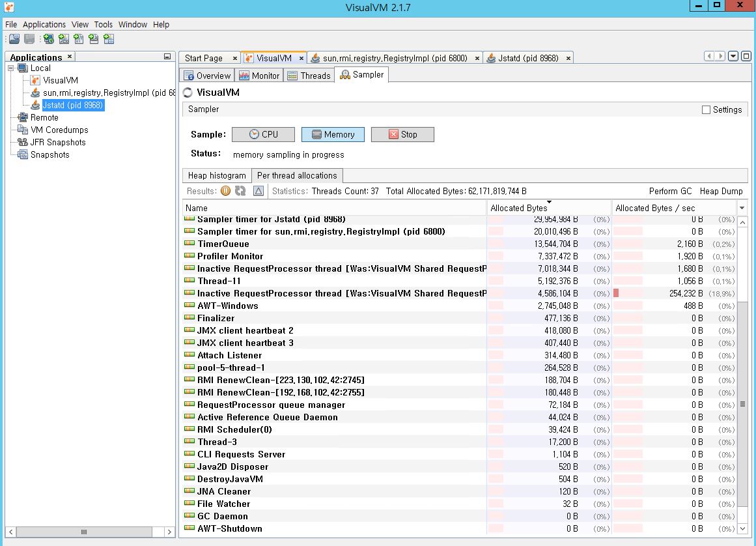Switch to the Heap histogram tab

click(x=217, y=175)
